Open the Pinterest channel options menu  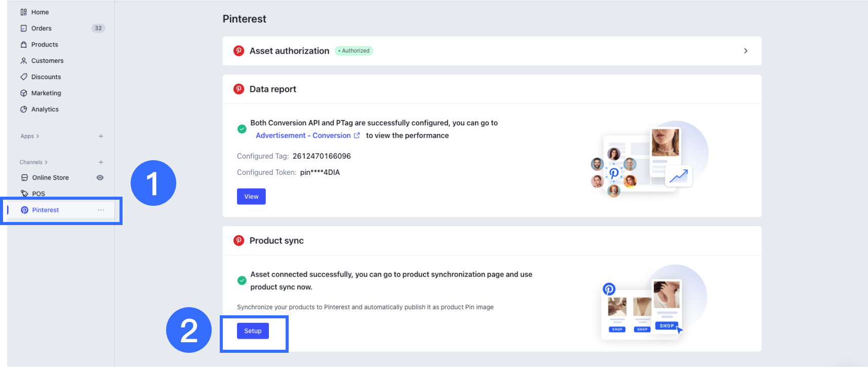click(101, 209)
